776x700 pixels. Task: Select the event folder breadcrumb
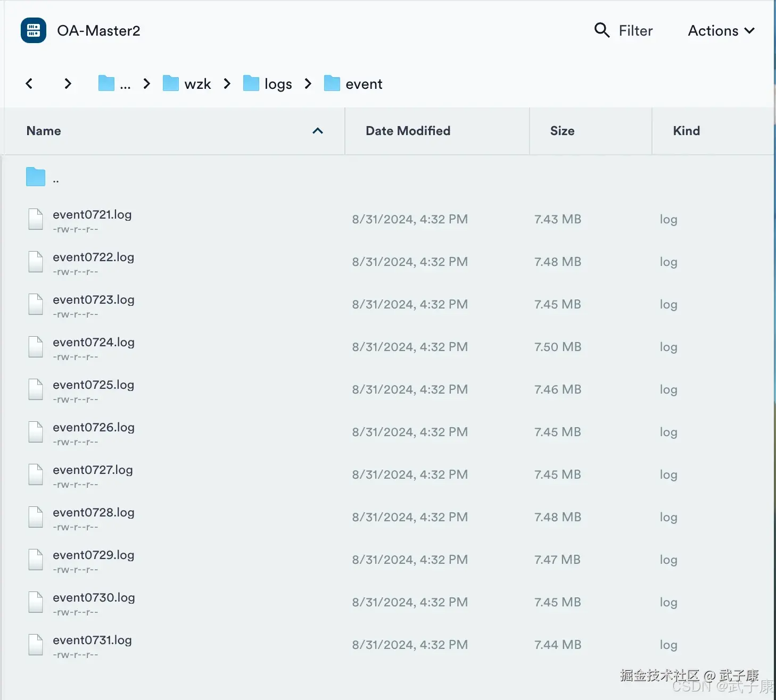pos(353,84)
